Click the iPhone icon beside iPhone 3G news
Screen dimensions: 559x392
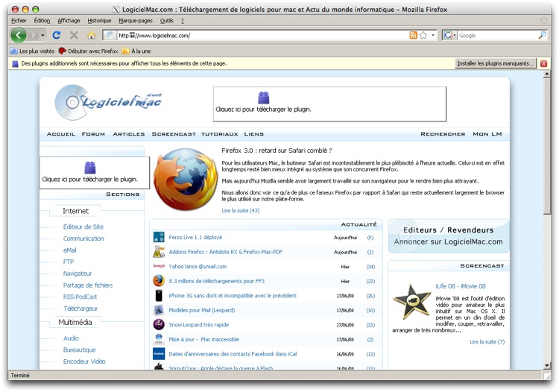point(159,295)
